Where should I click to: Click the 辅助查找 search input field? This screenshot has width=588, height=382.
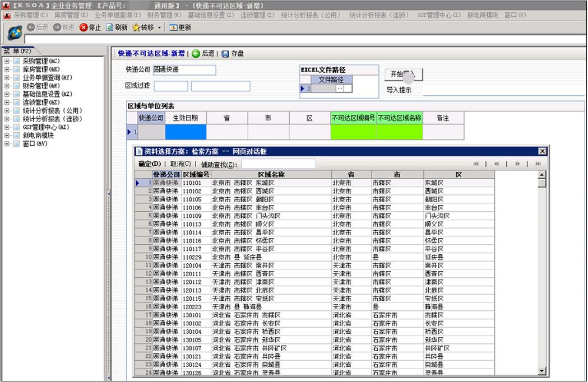point(278,164)
